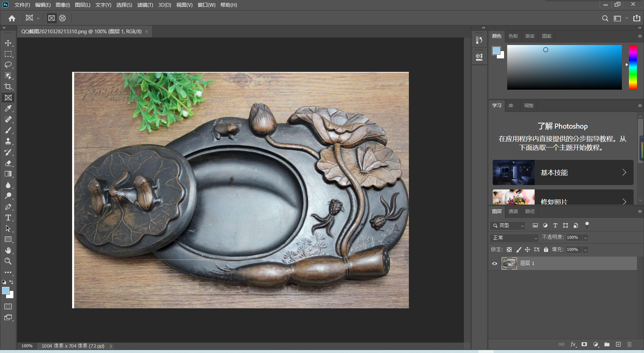This screenshot has height=353, width=644.
Task: Switch to the 调整 tab
Action: [x=529, y=105]
